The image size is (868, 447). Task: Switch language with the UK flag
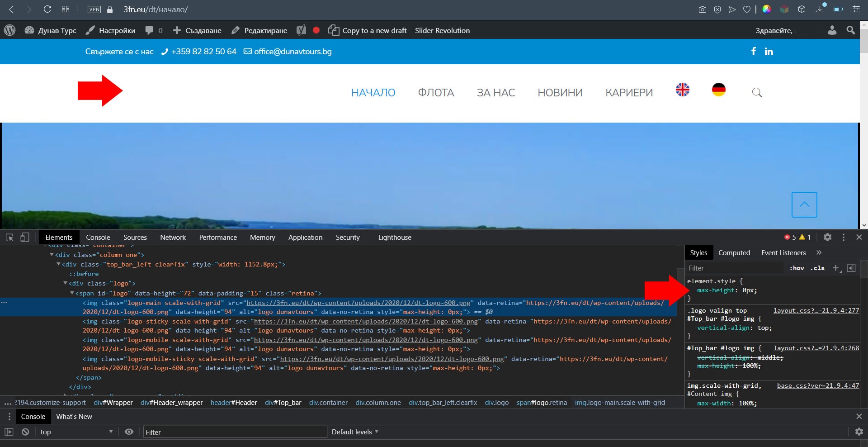coord(683,90)
